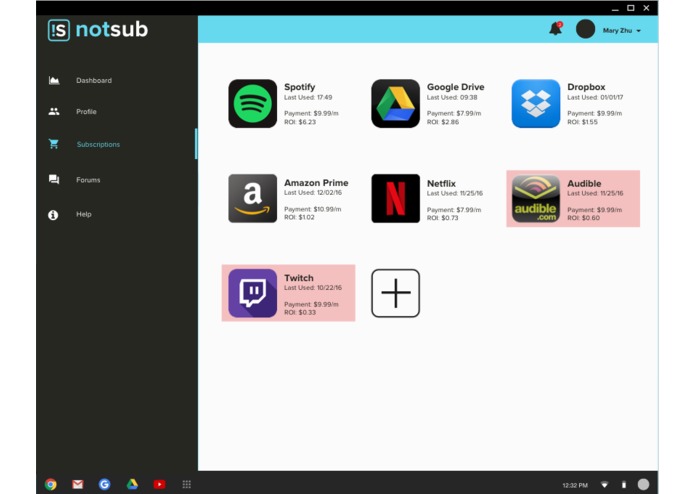Click Amazon Prime's Payment: $10.99/m text
Image resolution: width=695 pixels, height=494 pixels.
coord(312,209)
